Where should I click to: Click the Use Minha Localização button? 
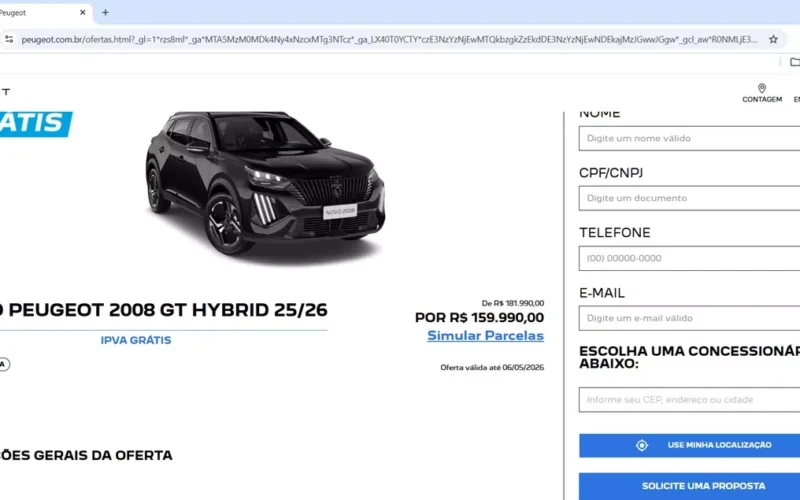pos(689,445)
